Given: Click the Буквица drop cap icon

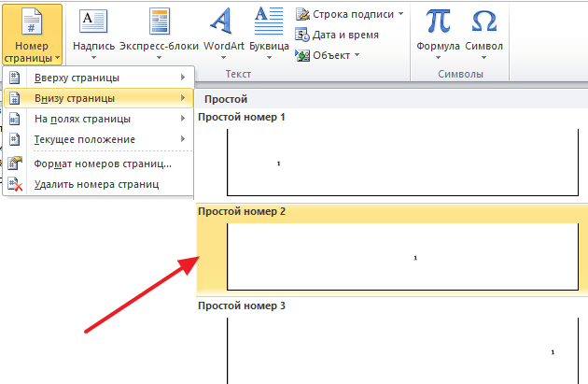Looking at the screenshot, I should (x=269, y=21).
